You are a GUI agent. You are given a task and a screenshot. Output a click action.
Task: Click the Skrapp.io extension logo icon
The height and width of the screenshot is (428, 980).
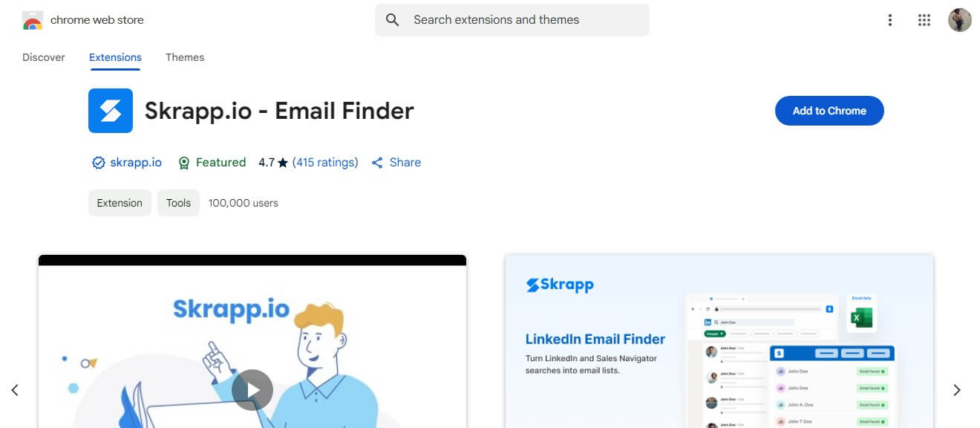click(x=111, y=111)
